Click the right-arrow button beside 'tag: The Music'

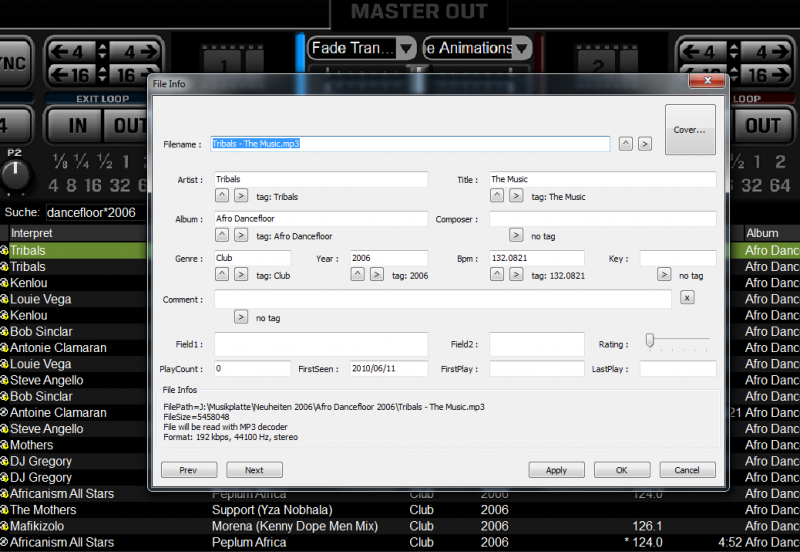[x=516, y=196]
